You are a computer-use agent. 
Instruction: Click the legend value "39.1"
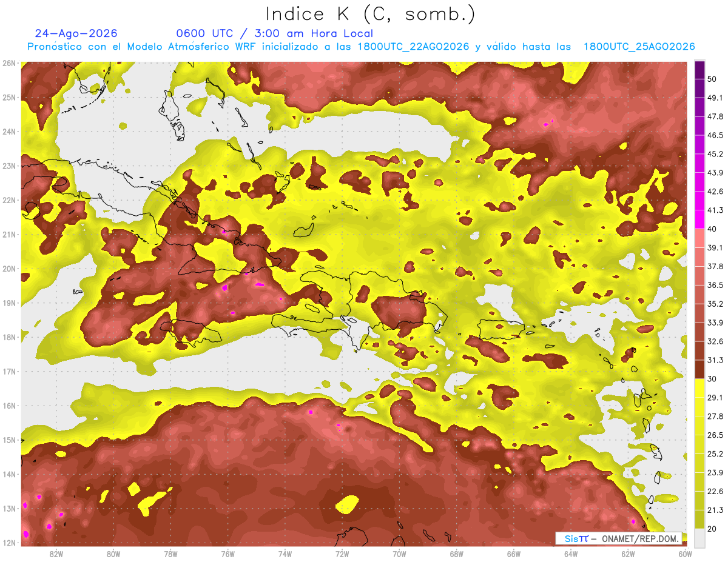click(715, 247)
